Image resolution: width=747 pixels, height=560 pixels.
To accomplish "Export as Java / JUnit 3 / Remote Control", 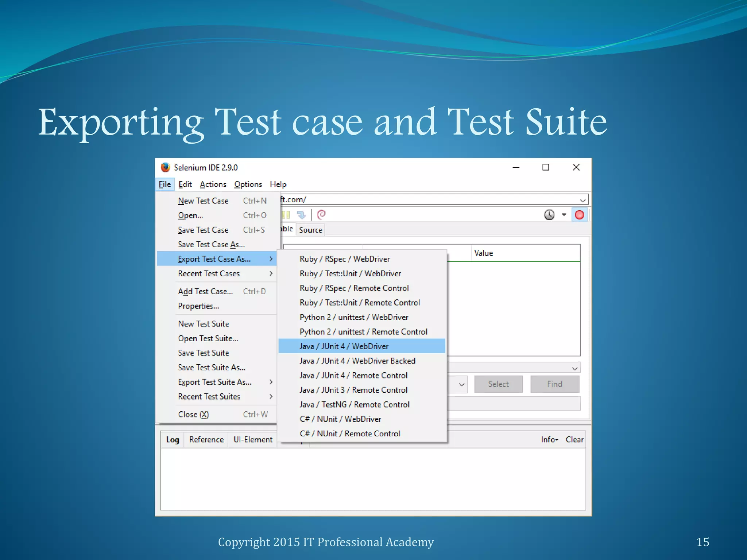I will click(x=362, y=390).
